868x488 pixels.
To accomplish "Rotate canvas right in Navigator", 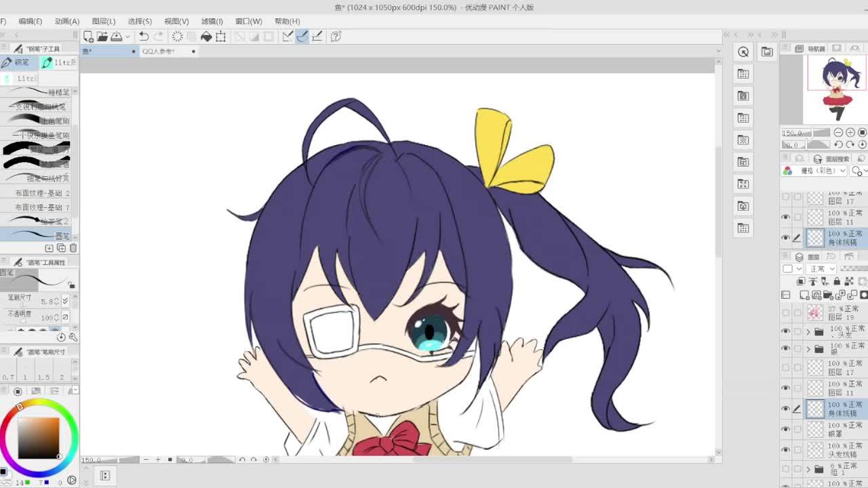I will tap(850, 144).
